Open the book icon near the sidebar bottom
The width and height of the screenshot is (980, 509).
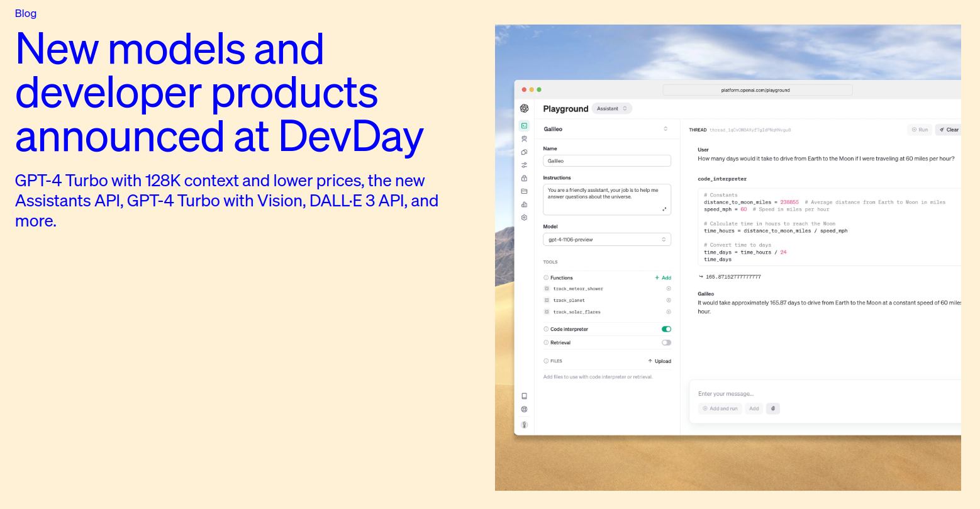coord(524,396)
